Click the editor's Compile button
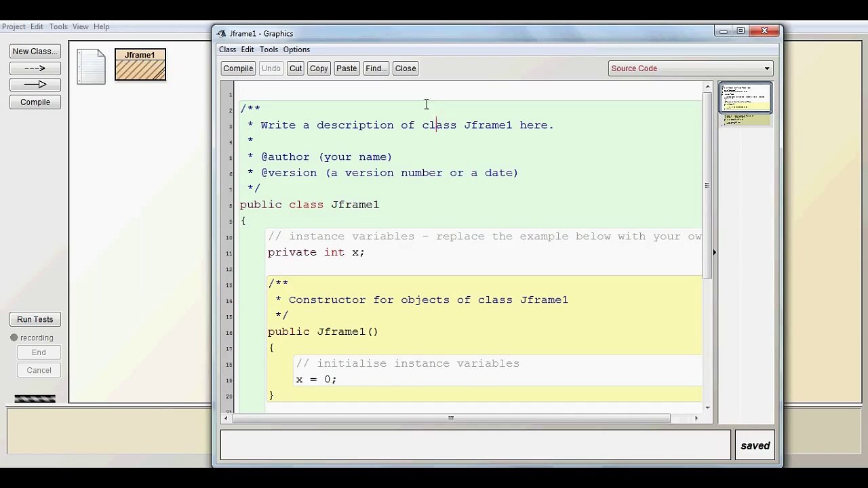Screen dimensions: 868x488 [x=238, y=68]
